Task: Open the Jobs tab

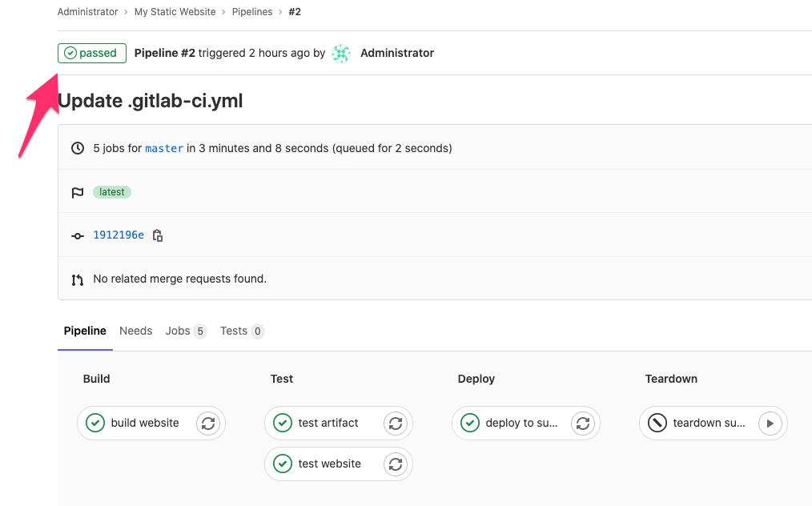Action: click(186, 331)
